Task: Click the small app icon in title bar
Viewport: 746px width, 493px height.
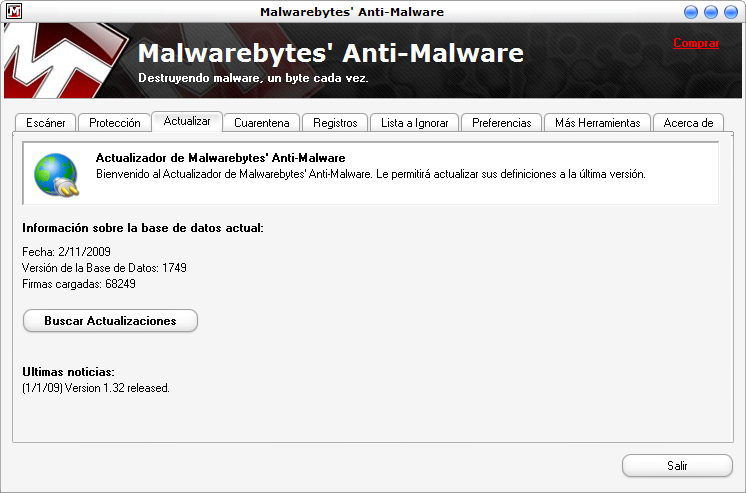Action: (13, 12)
